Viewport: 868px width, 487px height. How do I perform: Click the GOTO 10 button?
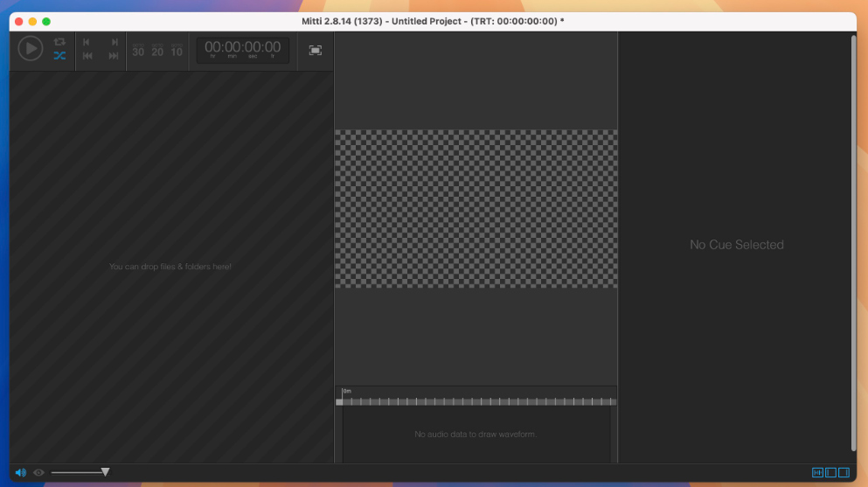[177, 51]
